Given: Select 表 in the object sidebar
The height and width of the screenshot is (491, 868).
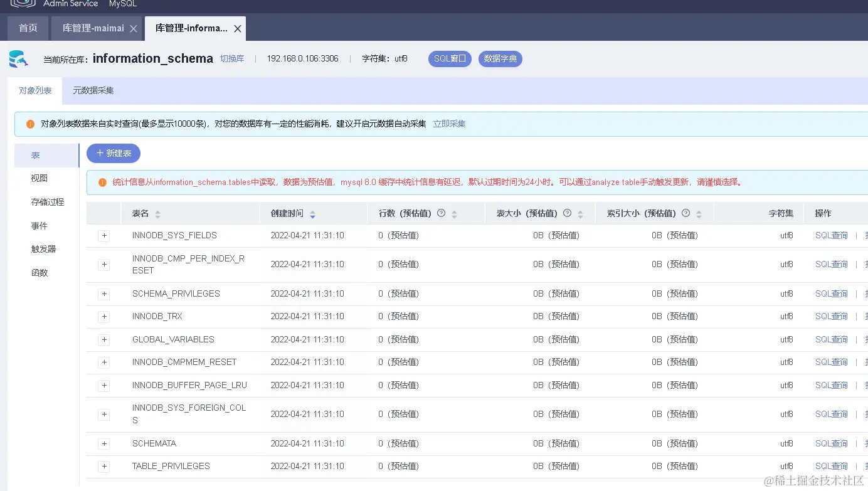Looking at the screenshot, I should coord(46,156).
